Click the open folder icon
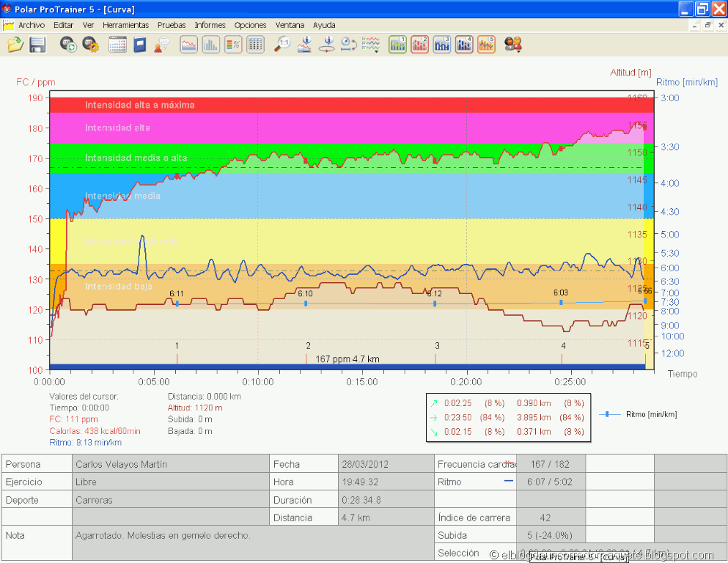728x563 pixels. point(15,45)
